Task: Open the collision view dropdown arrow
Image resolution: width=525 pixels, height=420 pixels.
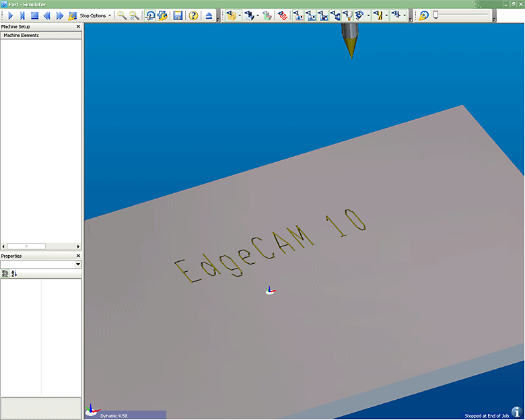Action: tap(386, 15)
